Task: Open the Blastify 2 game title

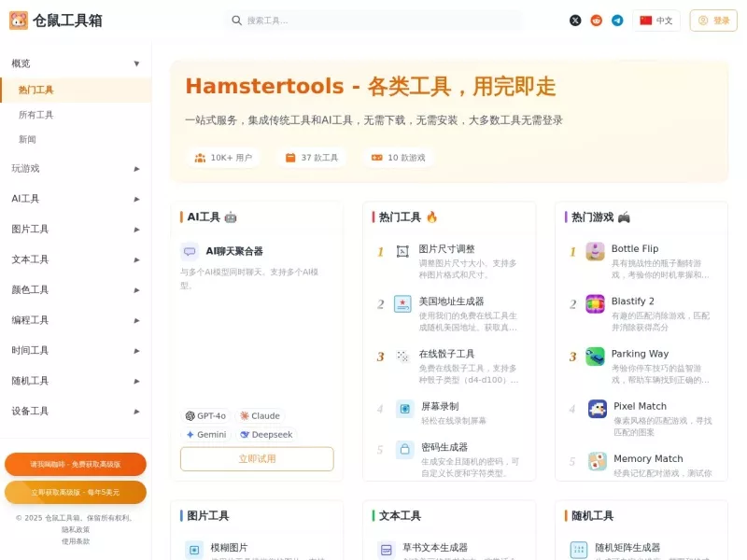Action: (633, 301)
